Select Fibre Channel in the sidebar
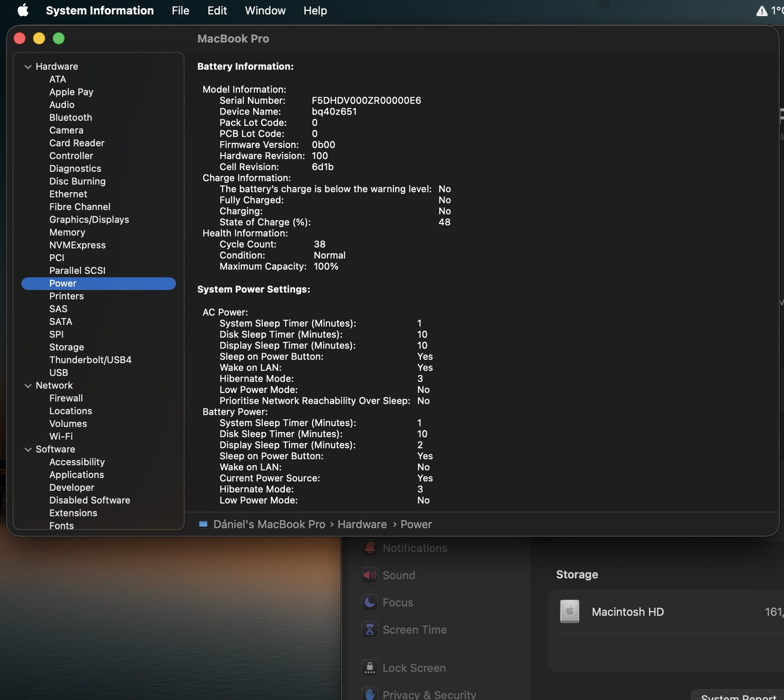Viewport: 784px width, 700px height. pyautogui.click(x=80, y=207)
